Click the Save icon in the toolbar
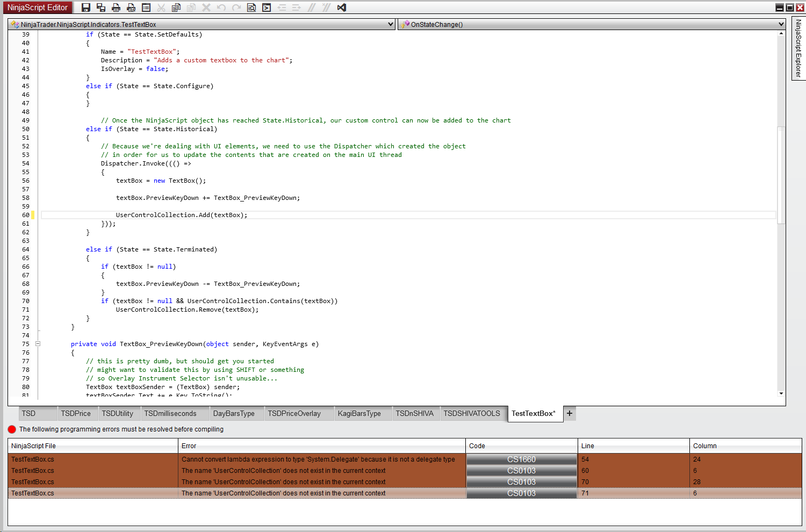The width and height of the screenshot is (806, 532). click(x=86, y=8)
